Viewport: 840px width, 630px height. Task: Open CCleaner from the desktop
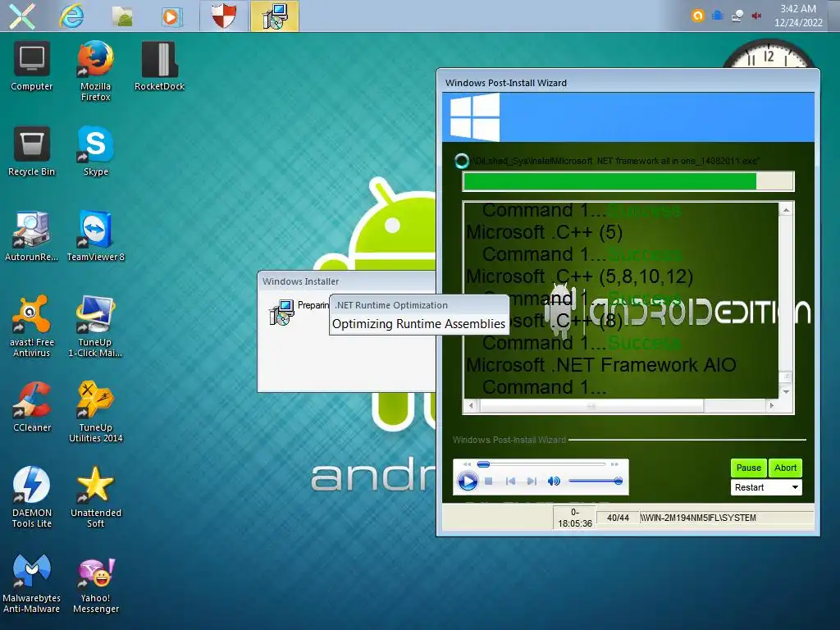(32, 407)
